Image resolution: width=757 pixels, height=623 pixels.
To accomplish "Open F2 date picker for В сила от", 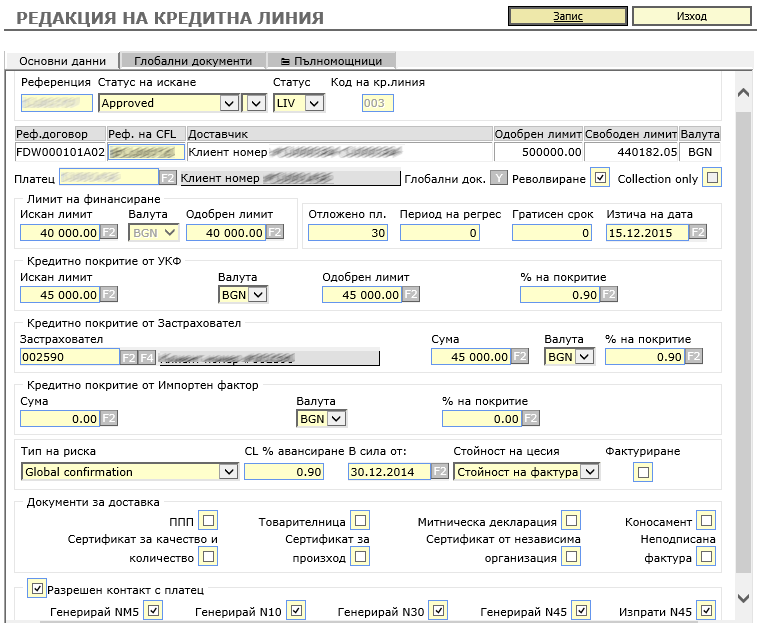I will pyautogui.click(x=440, y=471).
